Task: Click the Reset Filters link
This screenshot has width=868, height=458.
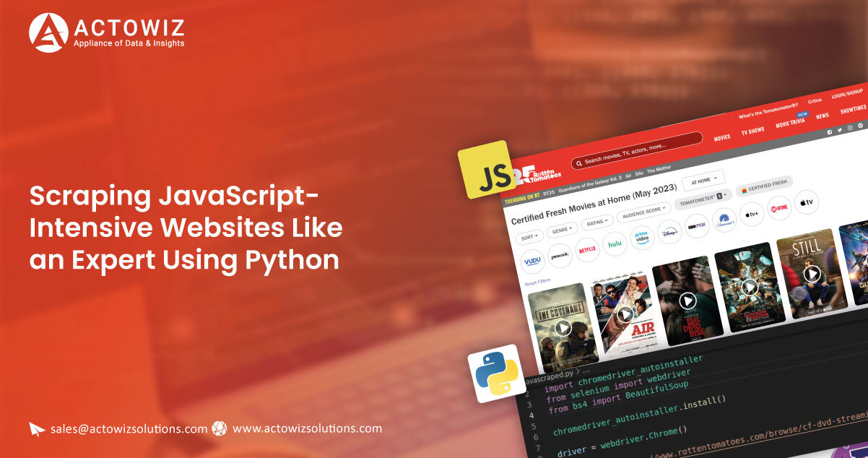Action: coord(537,280)
